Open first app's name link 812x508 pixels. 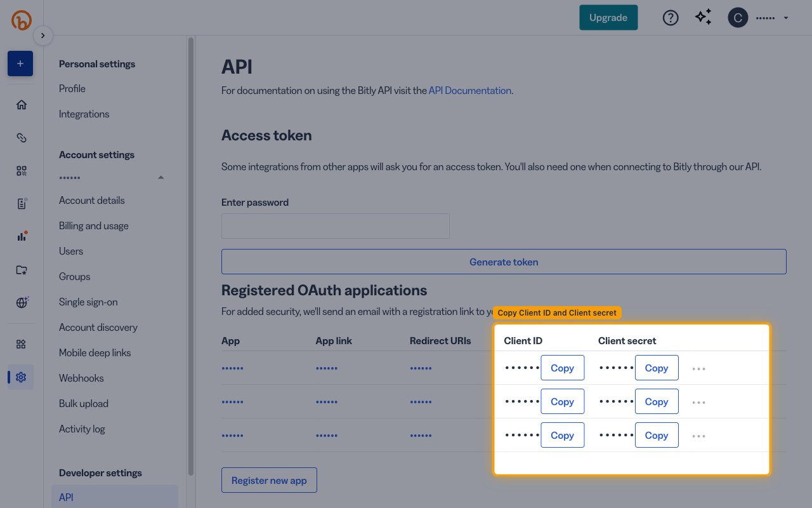pyautogui.click(x=232, y=368)
